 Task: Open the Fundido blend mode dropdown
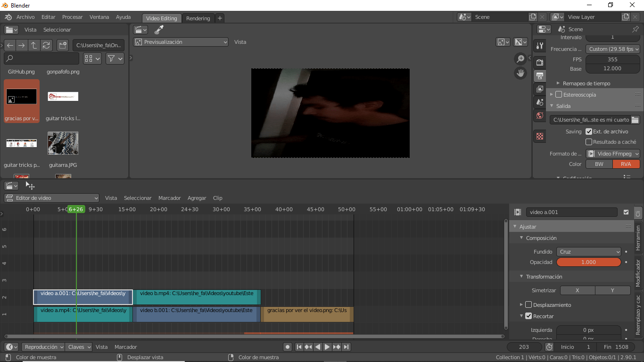589,252
